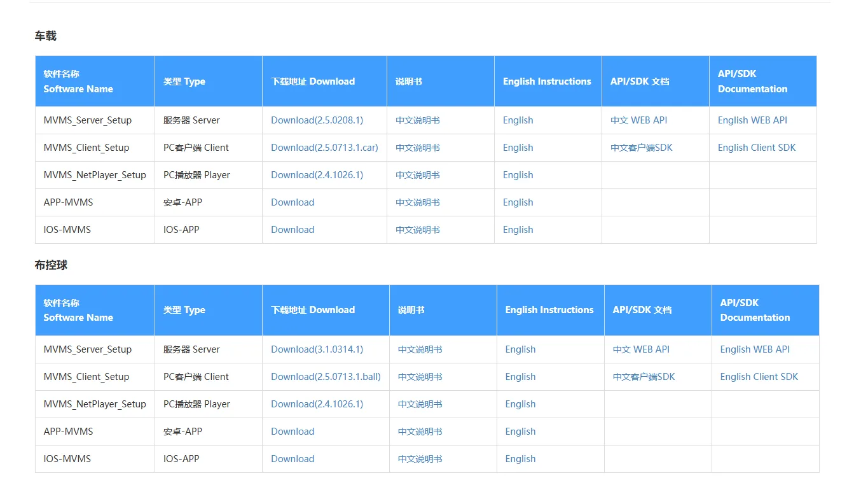Open 中文说明书 for IOS-MVMS in the 车载 table
This screenshot has width=868, height=492.
pyautogui.click(x=418, y=230)
